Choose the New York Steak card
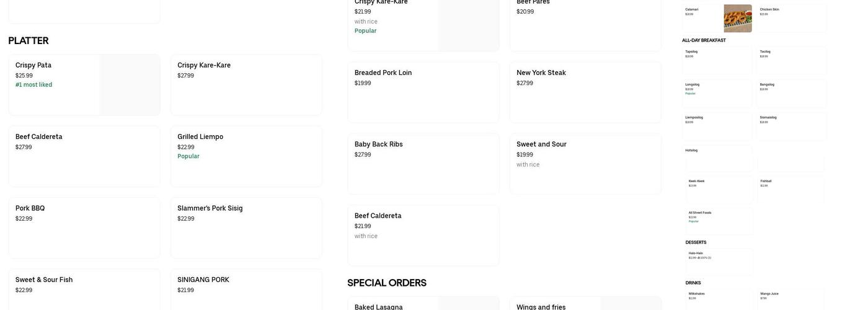Image resolution: width=868 pixels, height=310 pixels. [585, 92]
